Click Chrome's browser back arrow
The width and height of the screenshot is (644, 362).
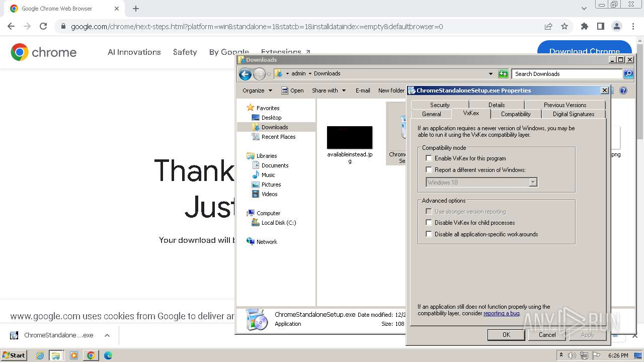tap(11, 26)
